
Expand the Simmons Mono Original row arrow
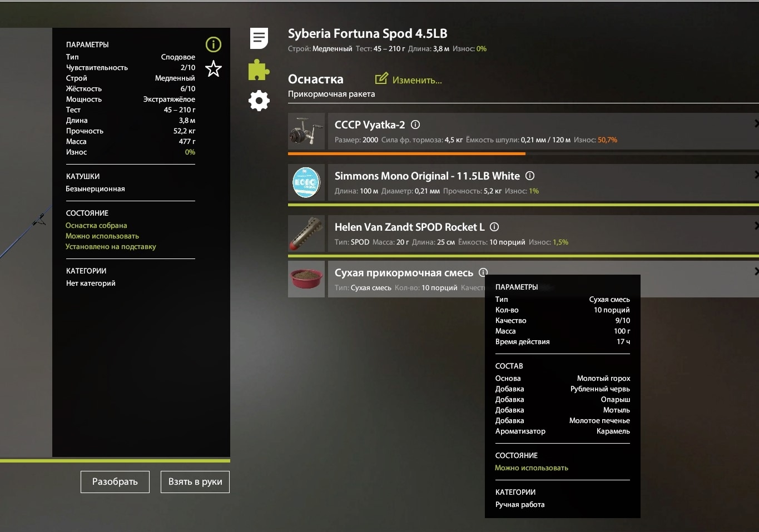[x=756, y=175]
